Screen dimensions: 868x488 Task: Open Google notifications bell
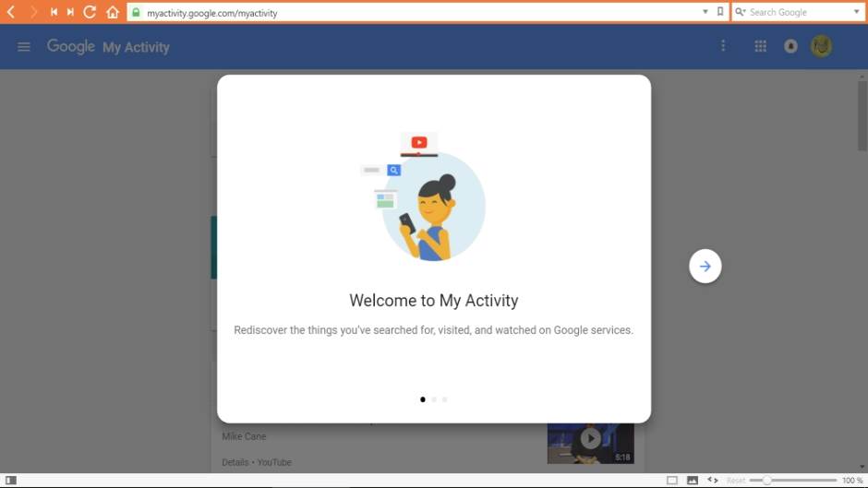point(790,46)
